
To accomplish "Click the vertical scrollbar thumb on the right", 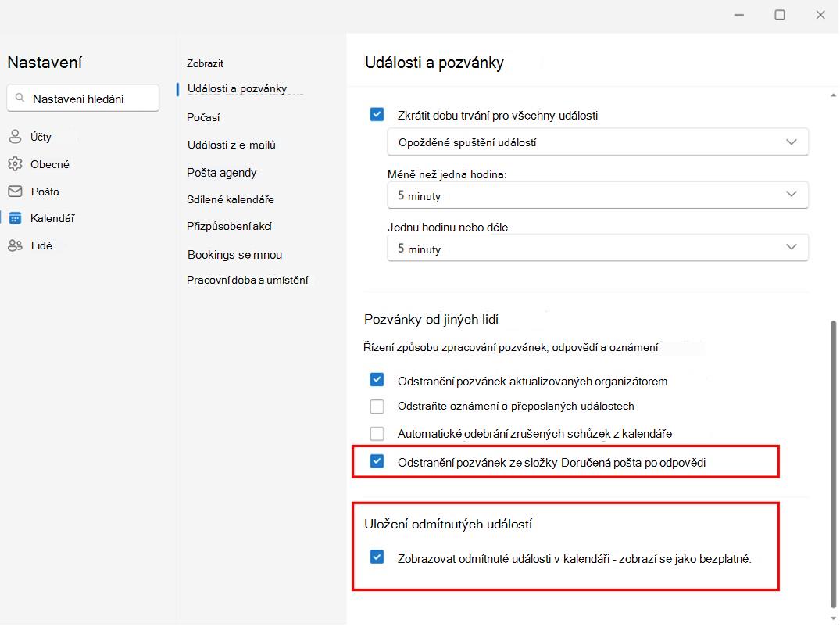I will click(x=833, y=464).
